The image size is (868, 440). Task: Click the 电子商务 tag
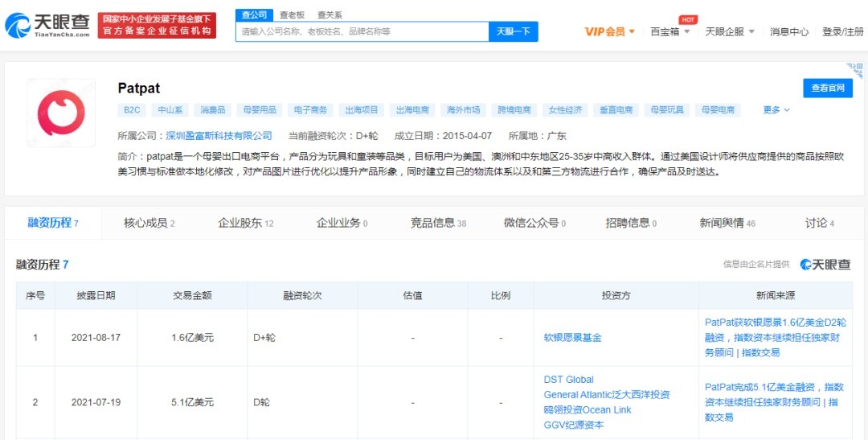(310, 109)
